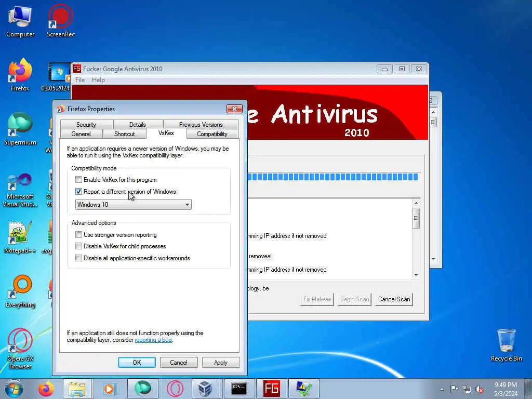
Task: Open Help menu in antivirus window
Action: click(98, 80)
